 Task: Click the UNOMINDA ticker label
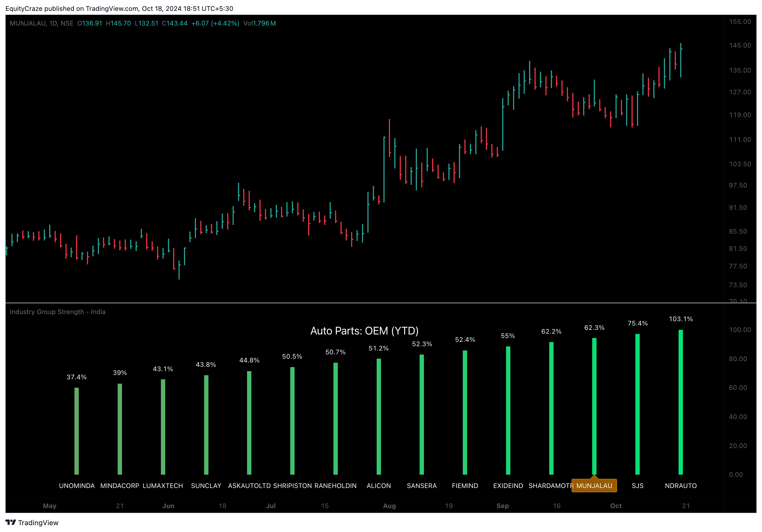click(77, 486)
